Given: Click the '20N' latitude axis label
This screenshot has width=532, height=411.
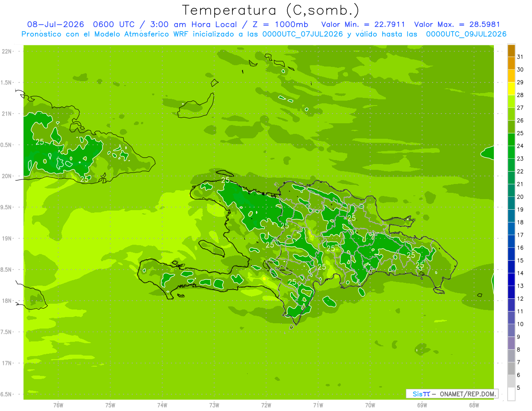Looking at the screenshot, I should tap(6, 176).
